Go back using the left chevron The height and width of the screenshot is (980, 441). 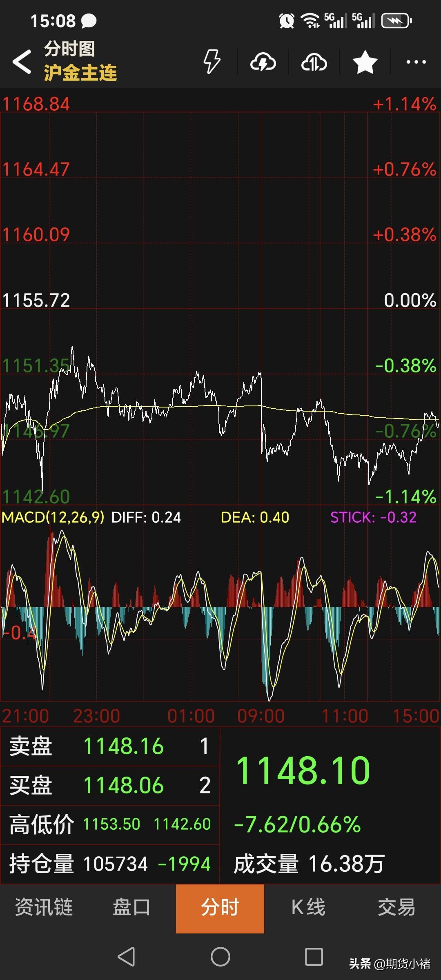[22, 62]
